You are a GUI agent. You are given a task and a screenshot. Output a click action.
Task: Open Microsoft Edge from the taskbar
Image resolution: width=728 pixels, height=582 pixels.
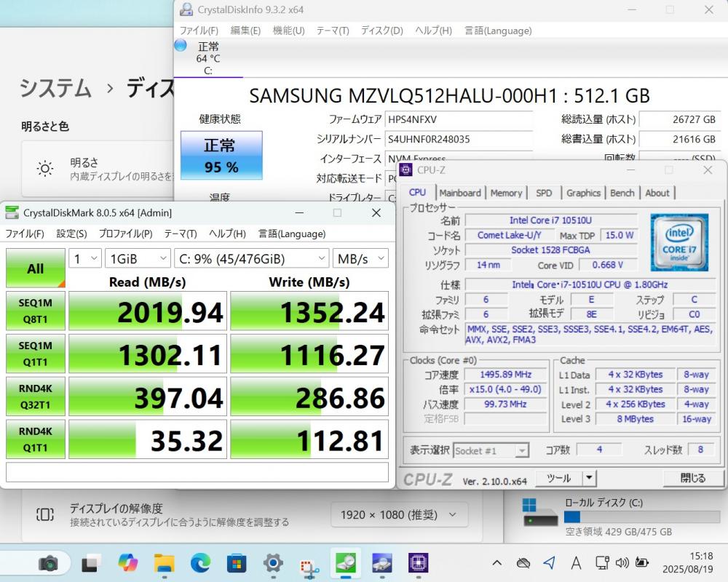201,563
